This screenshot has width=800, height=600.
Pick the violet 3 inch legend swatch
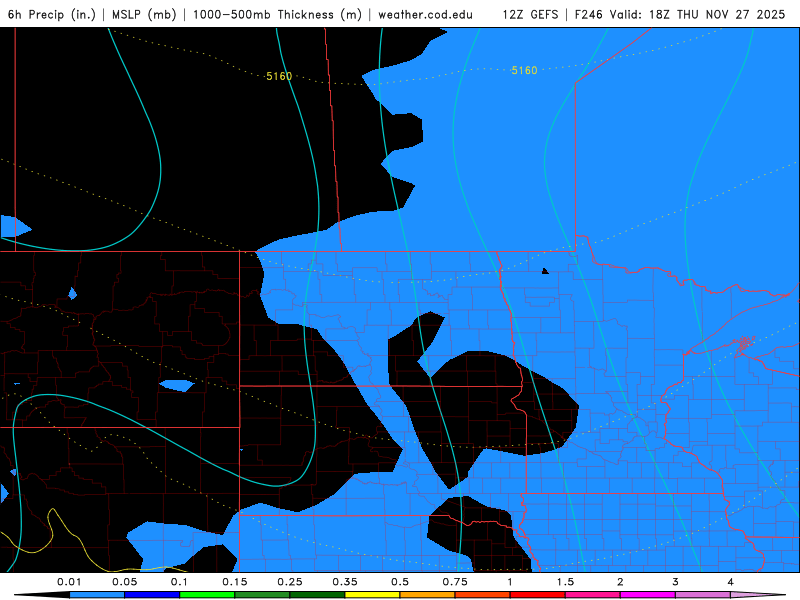click(x=703, y=595)
